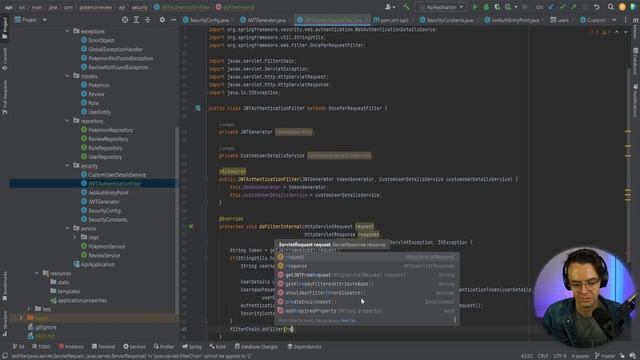The height and width of the screenshot is (360, 640).
Task: Update project with Git pull arrow
Action: pos(551,7)
